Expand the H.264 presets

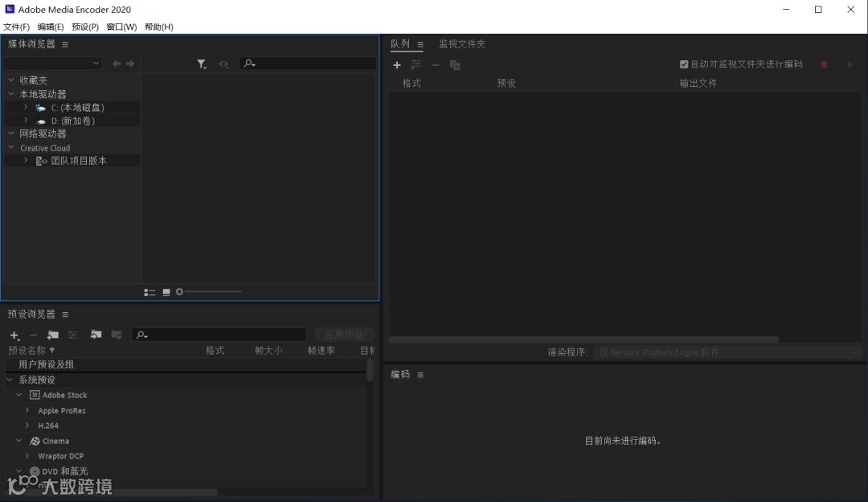click(x=27, y=425)
